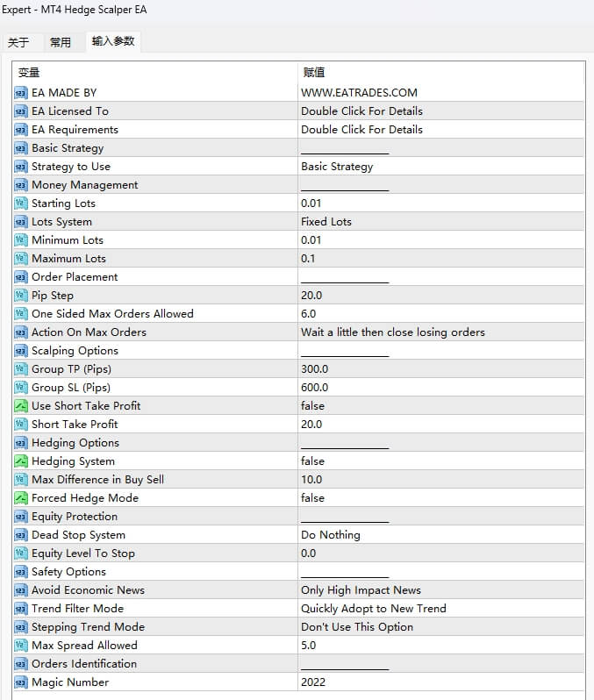Select the Basic Strategy section label
594x700 pixels.
point(68,148)
